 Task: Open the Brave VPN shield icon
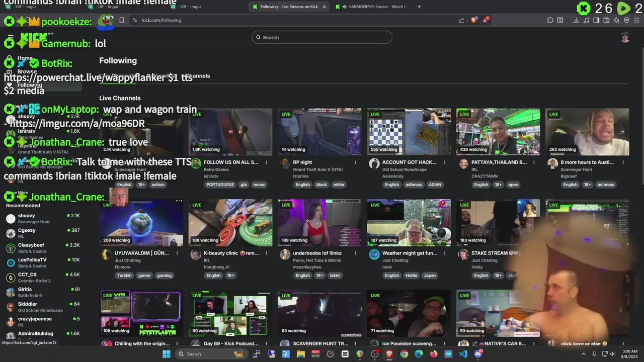click(626, 20)
